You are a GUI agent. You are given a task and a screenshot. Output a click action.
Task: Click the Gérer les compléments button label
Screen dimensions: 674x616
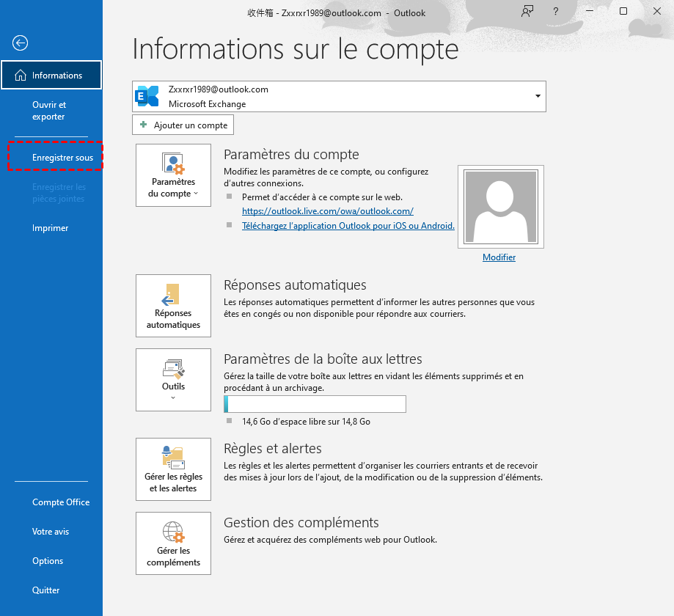(173, 557)
